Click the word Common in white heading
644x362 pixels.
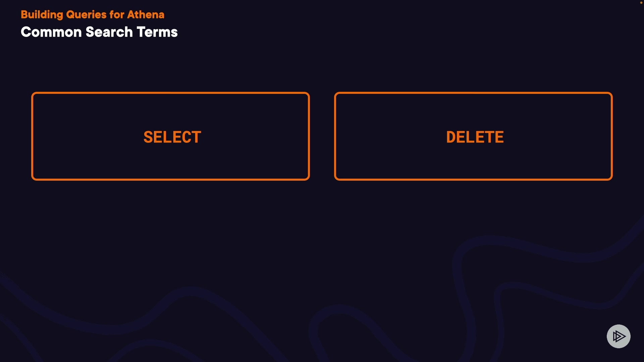click(x=51, y=32)
